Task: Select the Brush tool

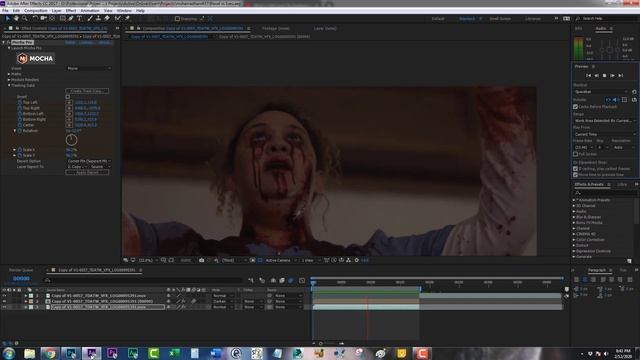Action: (x=90, y=18)
